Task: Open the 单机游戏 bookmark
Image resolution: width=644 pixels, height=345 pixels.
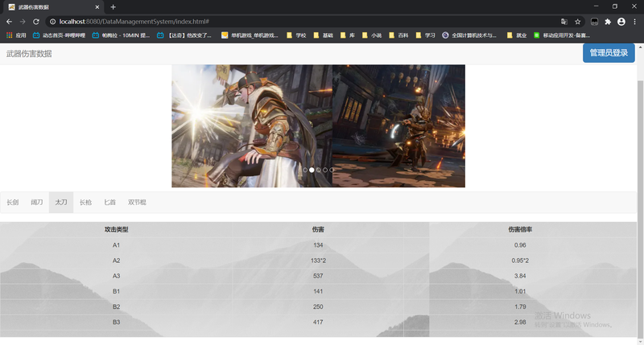Action: (x=250, y=35)
